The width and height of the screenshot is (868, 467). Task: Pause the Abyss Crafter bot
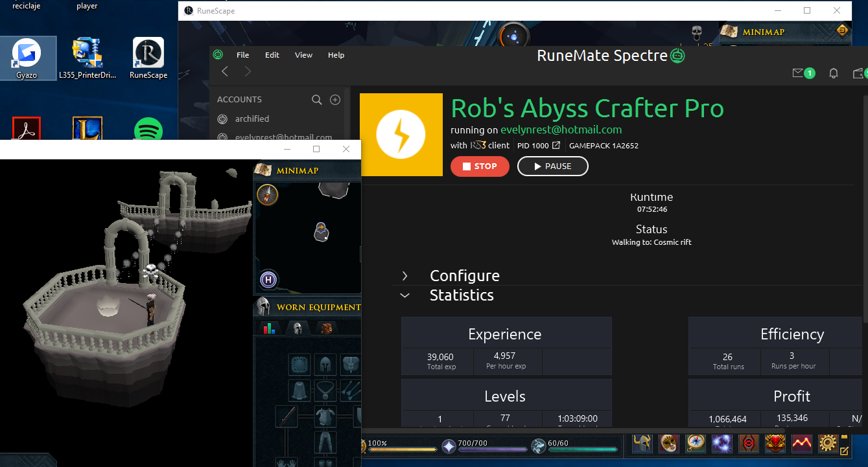point(552,166)
